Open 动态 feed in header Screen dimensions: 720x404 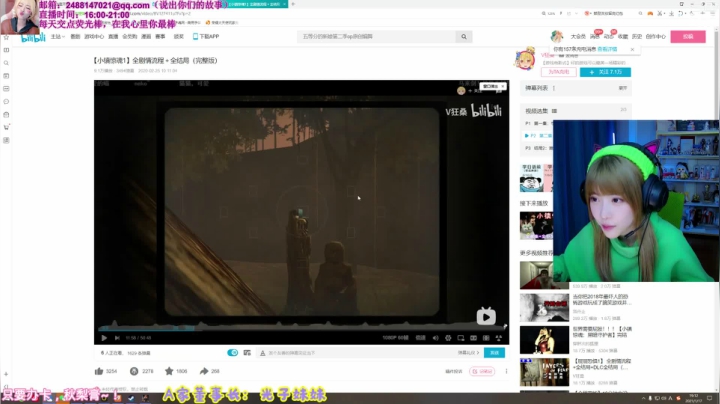(x=608, y=36)
